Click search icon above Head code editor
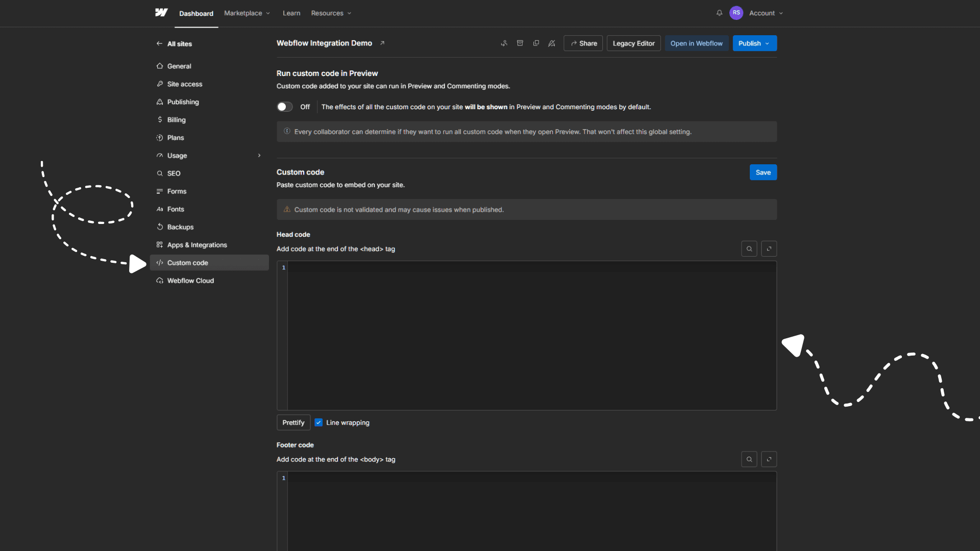Viewport: 980px width, 551px height. tap(749, 249)
